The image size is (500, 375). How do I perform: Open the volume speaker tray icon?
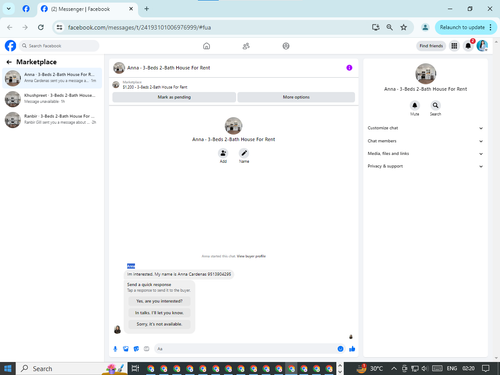coord(424,368)
